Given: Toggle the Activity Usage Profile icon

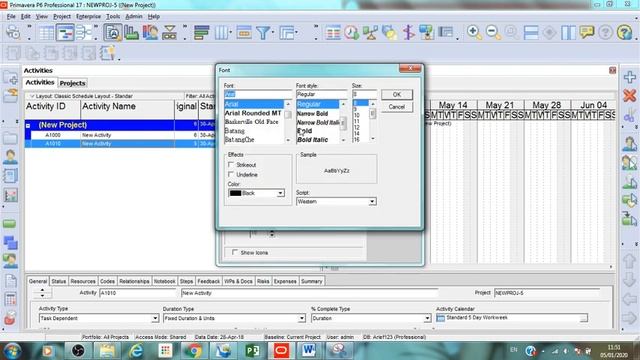Looking at the screenshot, I should (x=131, y=32).
